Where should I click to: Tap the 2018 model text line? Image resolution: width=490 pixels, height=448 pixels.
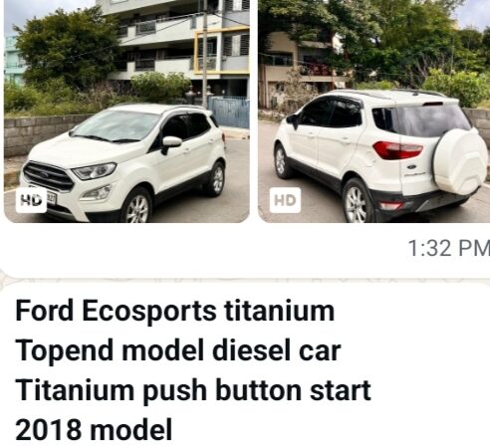[x=94, y=430]
